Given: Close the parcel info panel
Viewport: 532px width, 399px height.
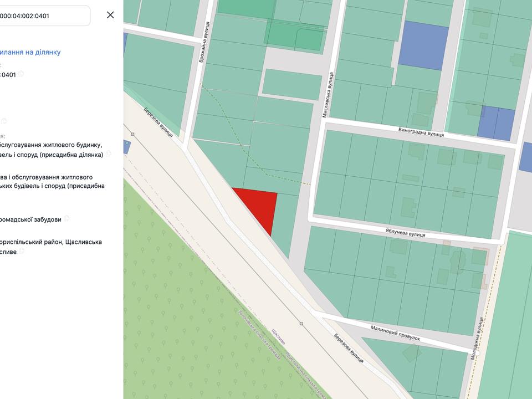Looking at the screenshot, I should (x=110, y=15).
